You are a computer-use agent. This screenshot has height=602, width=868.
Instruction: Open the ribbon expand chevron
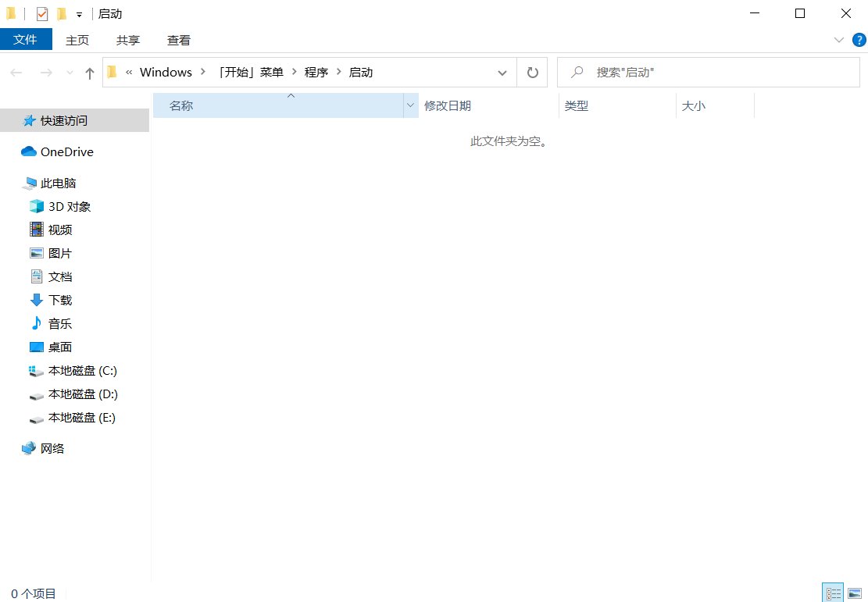[839, 39]
